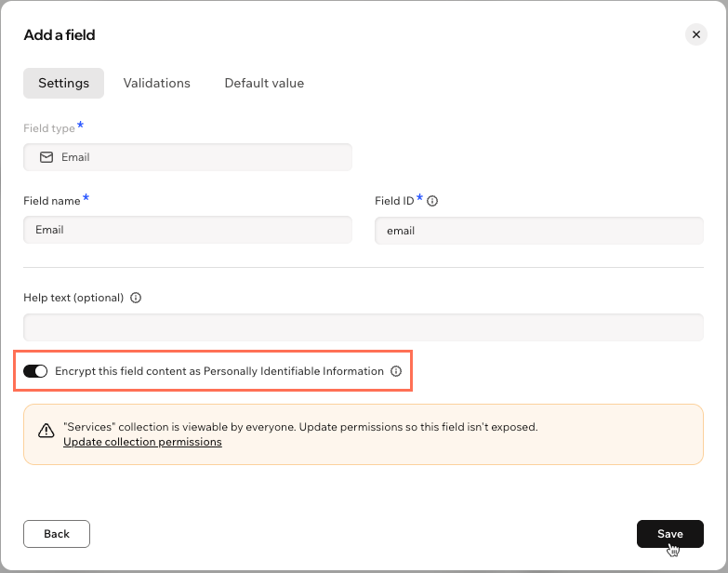Show info about PII encryption
The width and height of the screenshot is (728, 573).
[x=396, y=371]
